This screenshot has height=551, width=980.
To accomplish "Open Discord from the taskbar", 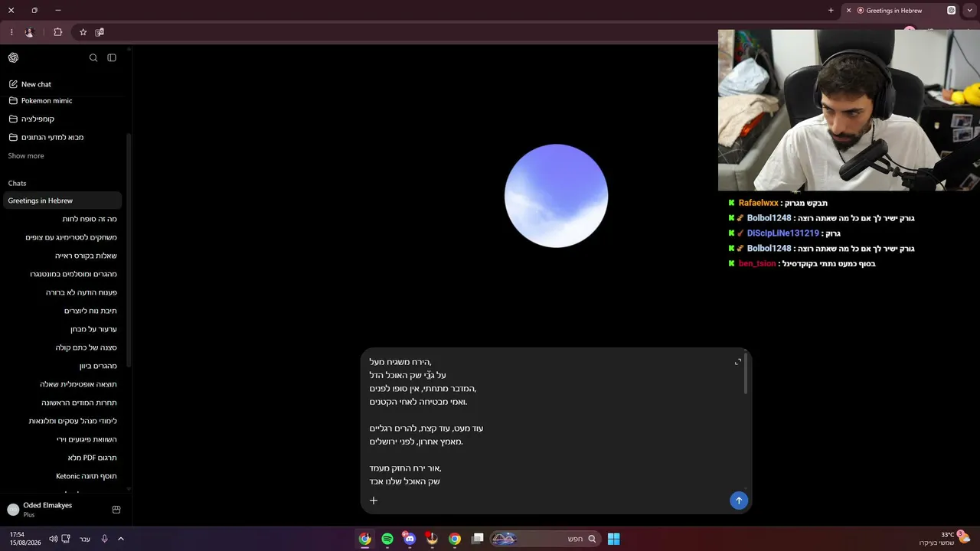I will click(410, 539).
